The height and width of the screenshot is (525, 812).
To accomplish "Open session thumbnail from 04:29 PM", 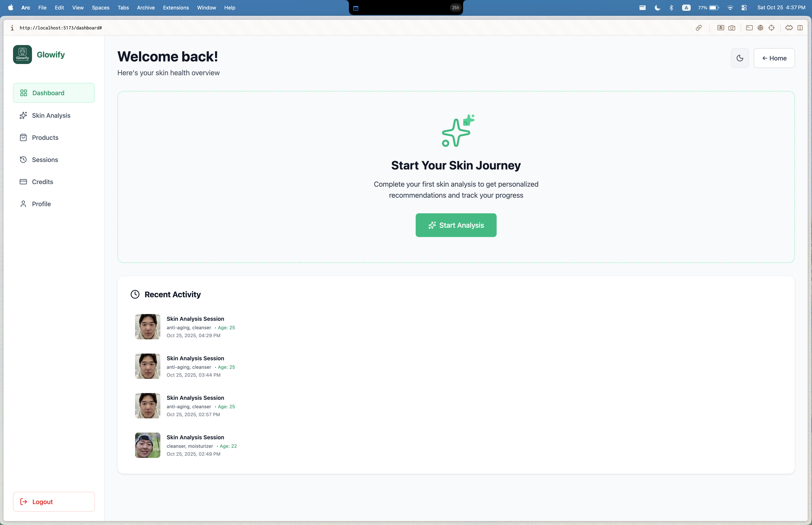I will point(148,326).
